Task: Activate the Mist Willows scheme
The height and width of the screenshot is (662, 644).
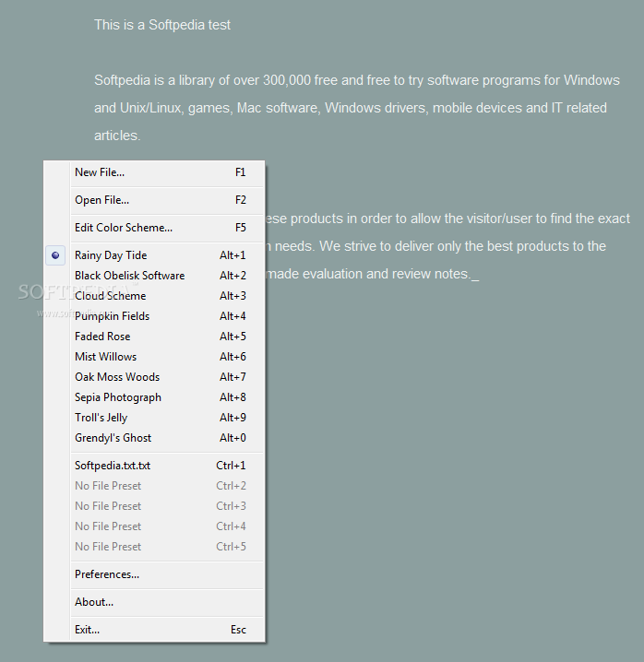Action: click(155, 357)
